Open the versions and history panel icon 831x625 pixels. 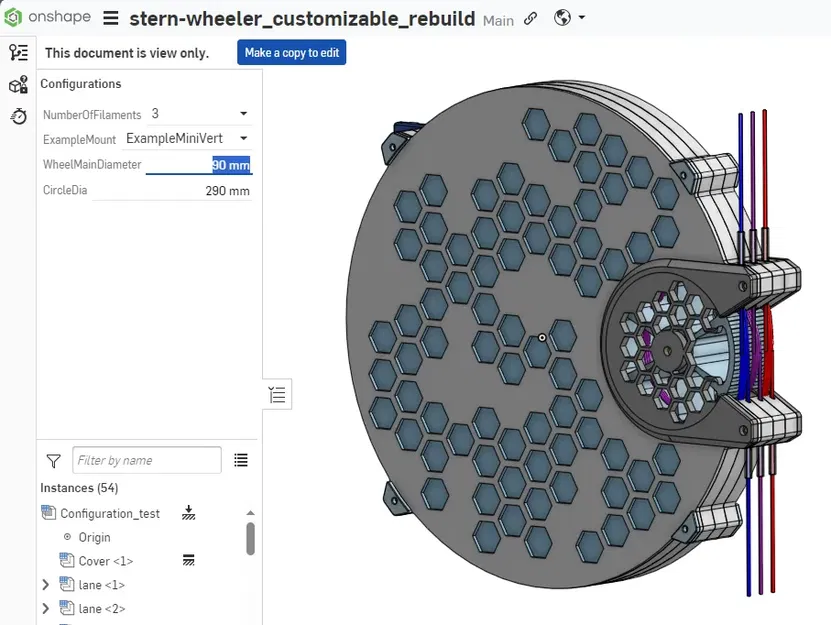pyautogui.click(x=19, y=52)
